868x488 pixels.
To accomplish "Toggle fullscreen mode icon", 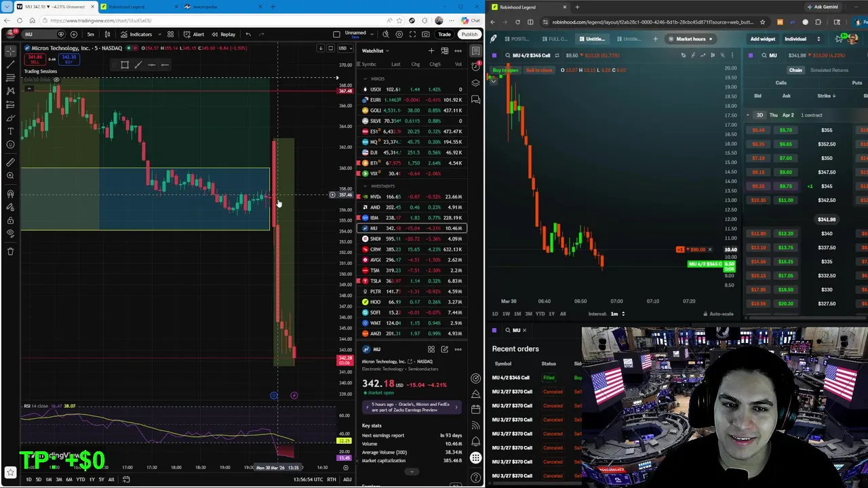I will coord(412,35).
